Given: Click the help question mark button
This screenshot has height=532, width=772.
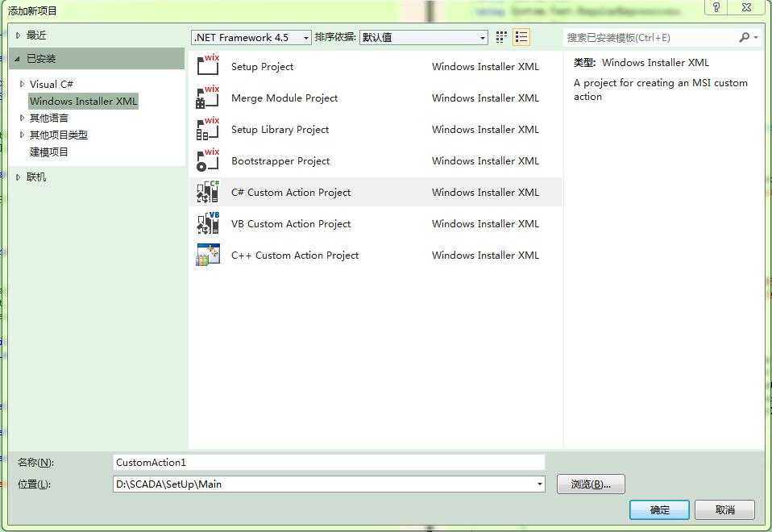Looking at the screenshot, I should pyautogui.click(x=716, y=7).
